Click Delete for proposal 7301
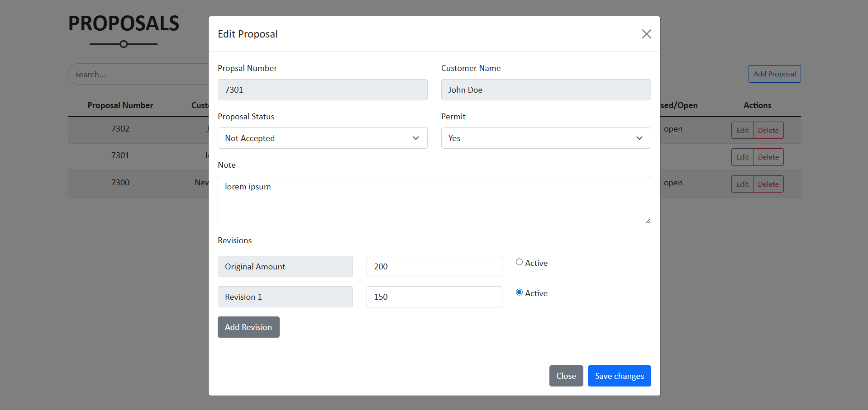The width and height of the screenshot is (868, 410). (x=768, y=157)
